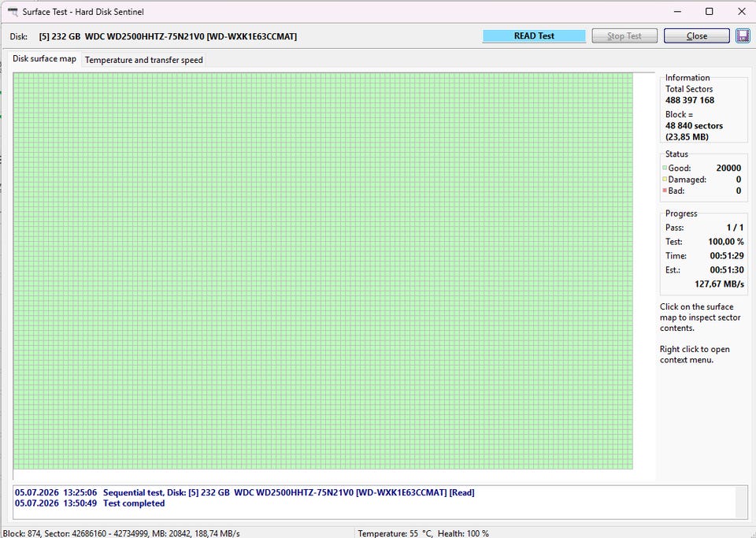Click the transfer speed 127,67 MB/s value
The width and height of the screenshot is (756, 538).
719,284
